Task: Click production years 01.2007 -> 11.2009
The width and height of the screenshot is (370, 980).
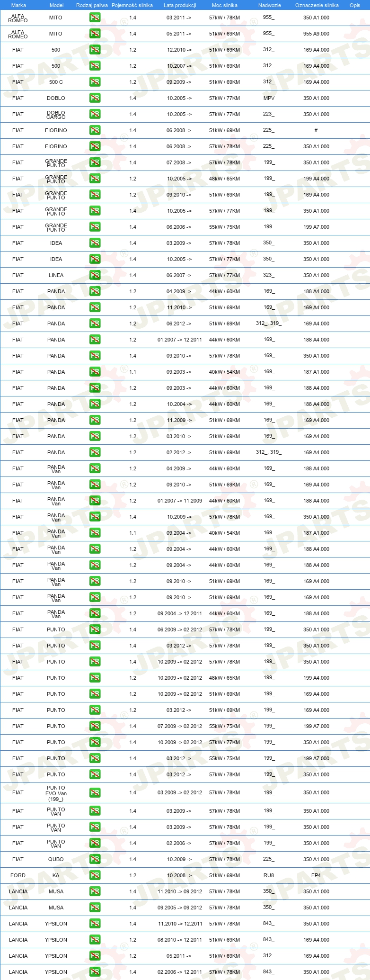Action: 180,501
